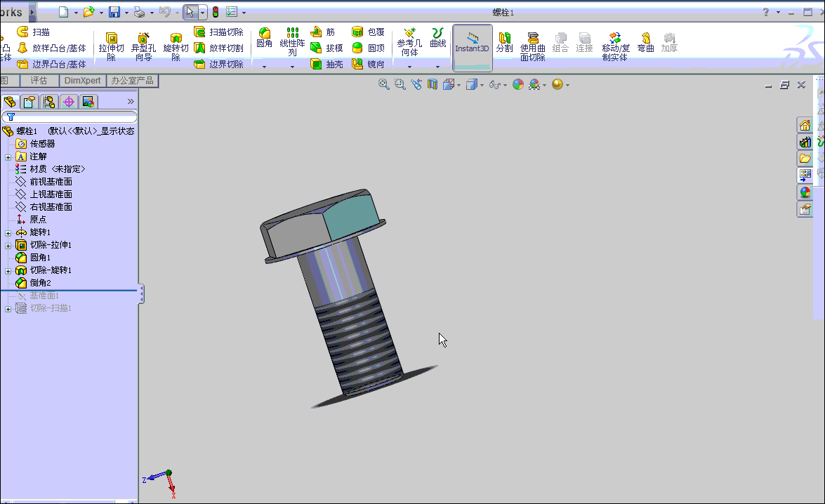Click the New document icon
825x504 pixels.
pos(64,11)
